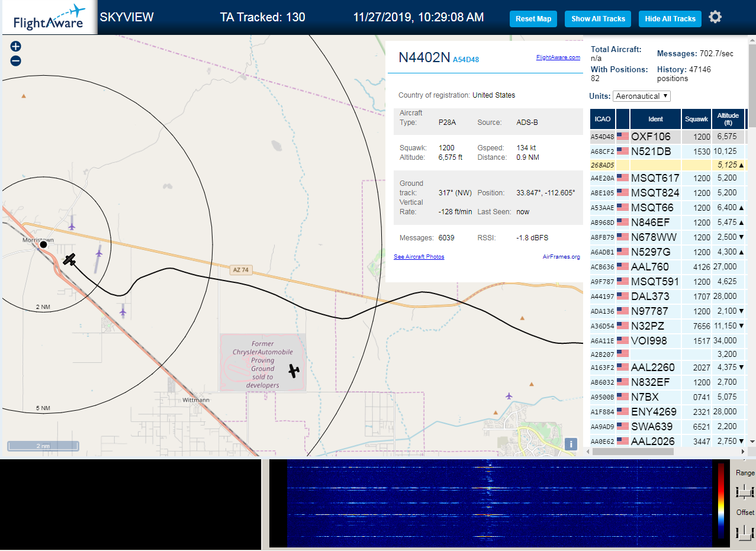The height and width of the screenshot is (551, 756).
Task: Select the ENY4269 aircraft row
Action: pos(668,412)
